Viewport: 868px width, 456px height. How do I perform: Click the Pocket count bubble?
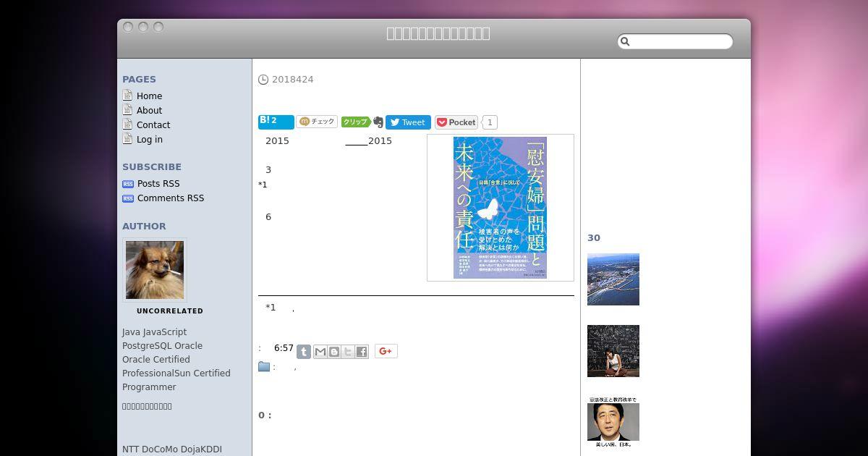[x=490, y=122]
